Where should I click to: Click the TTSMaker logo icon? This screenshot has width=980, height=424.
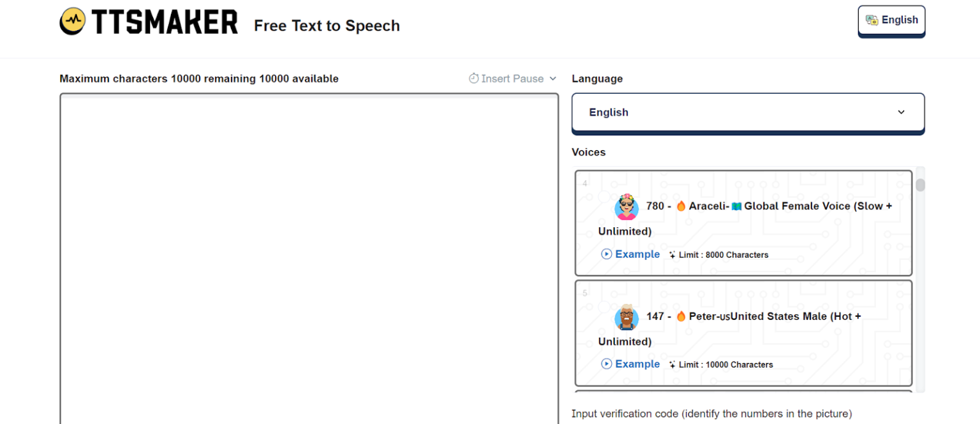[73, 21]
